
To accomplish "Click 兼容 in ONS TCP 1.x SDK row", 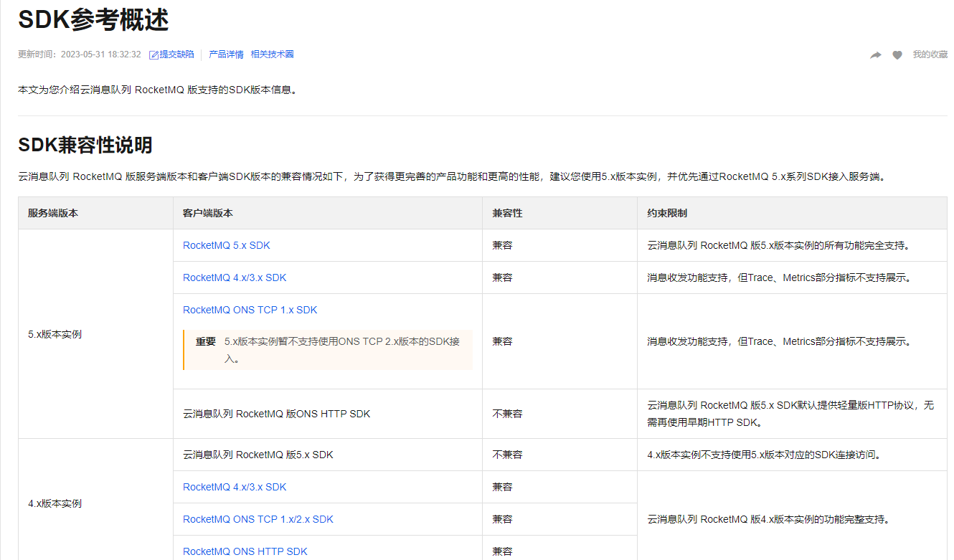I will pos(502,341).
